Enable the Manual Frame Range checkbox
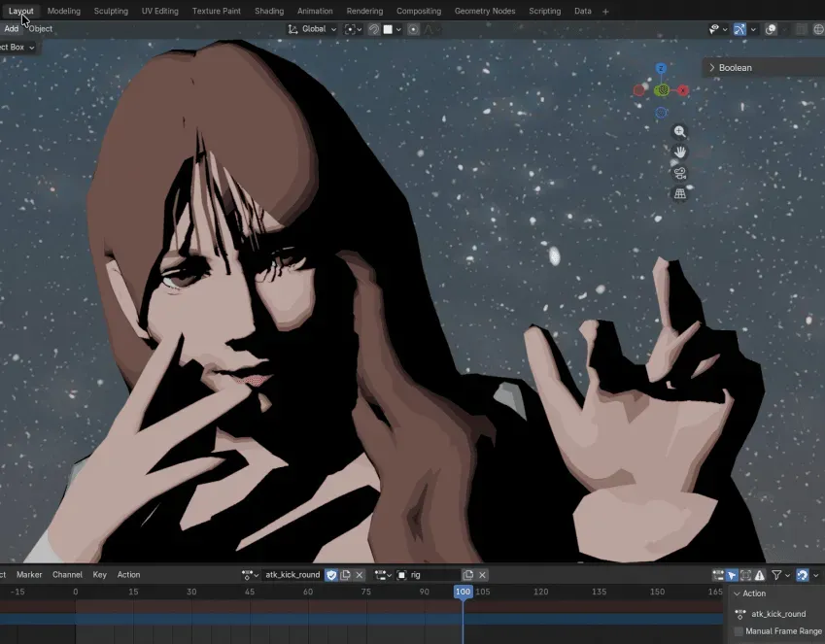 [739, 631]
